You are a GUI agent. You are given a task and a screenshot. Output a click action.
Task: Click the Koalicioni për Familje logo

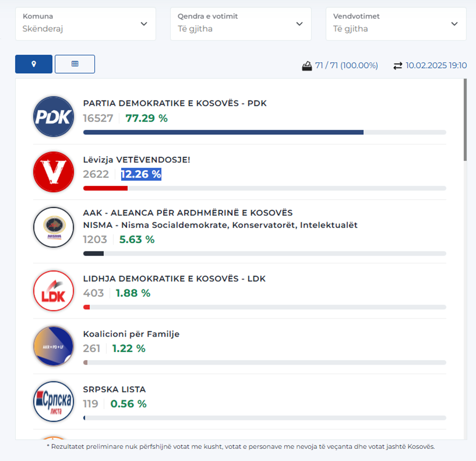54,346
